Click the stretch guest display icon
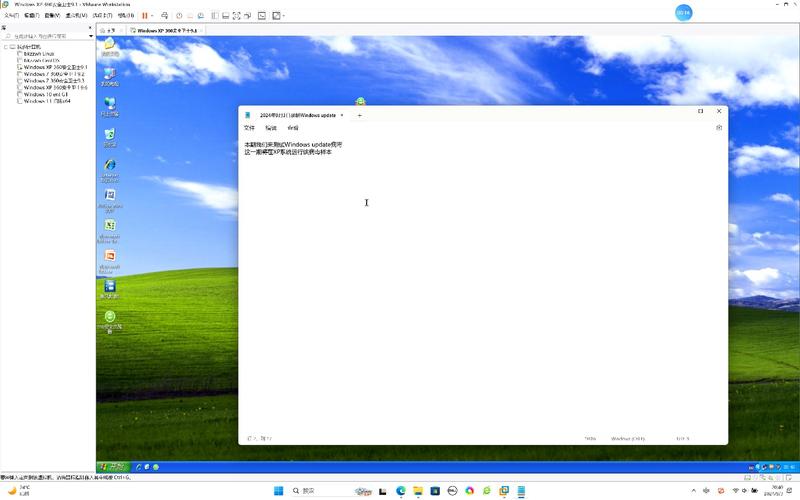Image resolution: width=800 pixels, height=500 pixels. coord(276,16)
